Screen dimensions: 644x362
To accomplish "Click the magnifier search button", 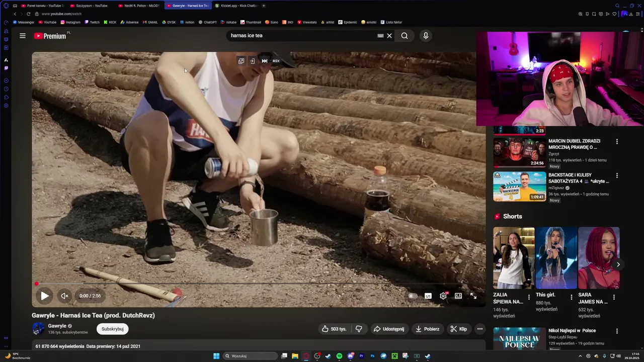I will click(405, 36).
